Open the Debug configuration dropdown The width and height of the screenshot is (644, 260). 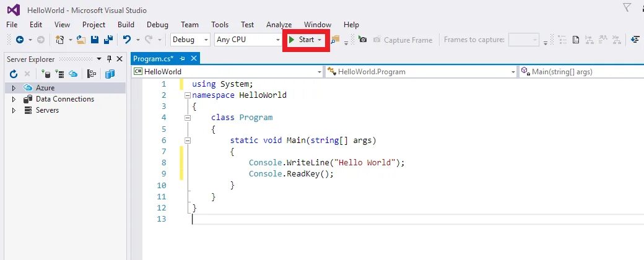(190, 40)
